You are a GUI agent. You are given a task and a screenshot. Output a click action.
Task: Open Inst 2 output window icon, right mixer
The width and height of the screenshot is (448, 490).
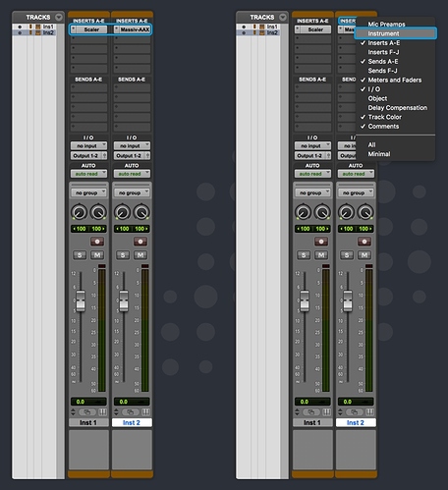[355, 412]
